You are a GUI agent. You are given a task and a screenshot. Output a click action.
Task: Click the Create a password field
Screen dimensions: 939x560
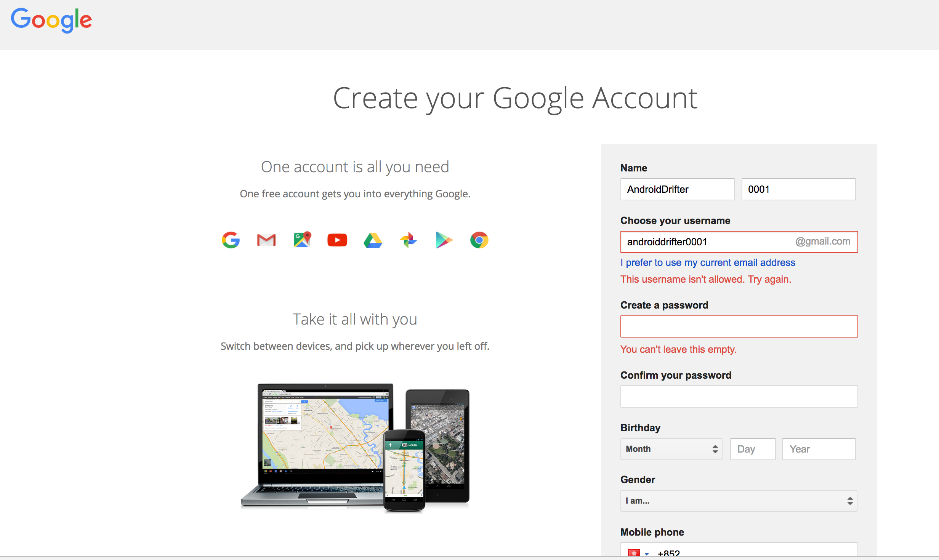[x=739, y=326]
